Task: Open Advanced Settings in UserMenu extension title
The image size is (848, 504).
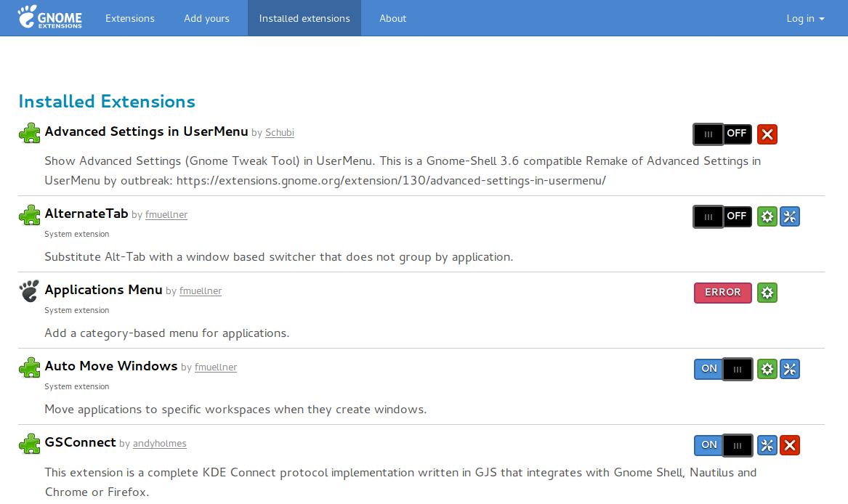Action: tap(146, 131)
